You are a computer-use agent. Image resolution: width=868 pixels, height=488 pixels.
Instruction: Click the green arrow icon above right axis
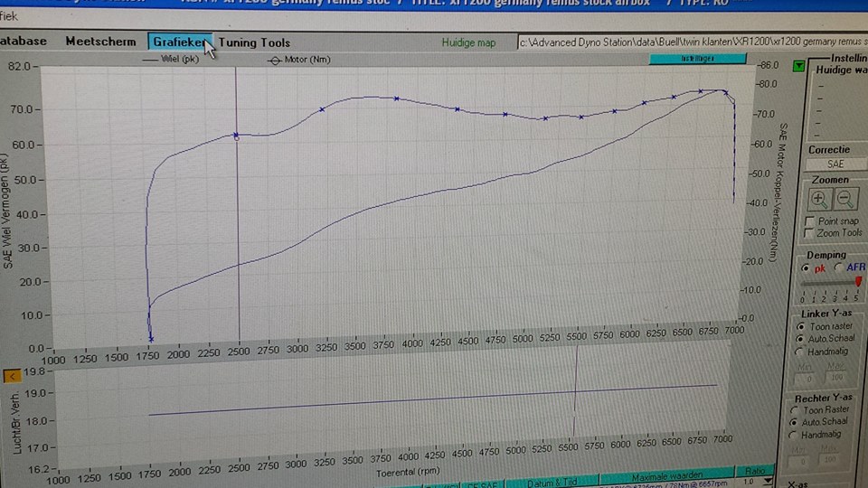(798, 66)
